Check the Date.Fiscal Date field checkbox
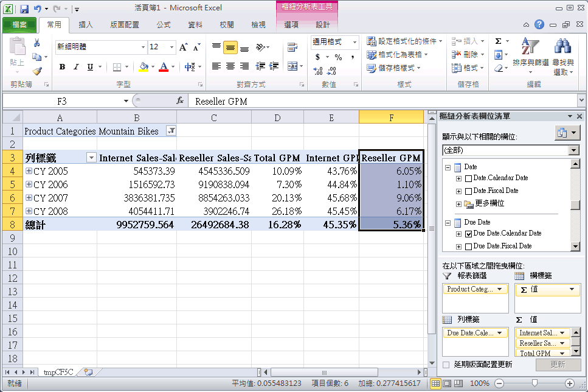 [468, 192]
